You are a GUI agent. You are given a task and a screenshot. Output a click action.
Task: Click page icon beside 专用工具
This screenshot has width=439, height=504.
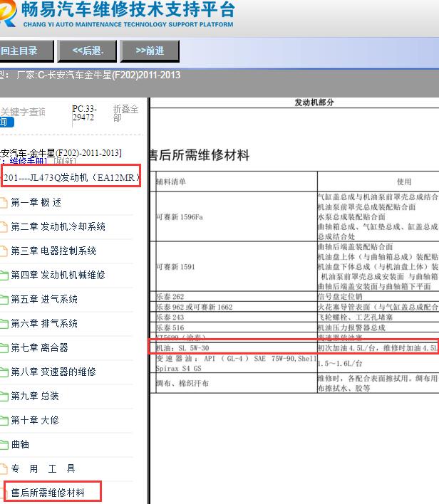point(4,469)
